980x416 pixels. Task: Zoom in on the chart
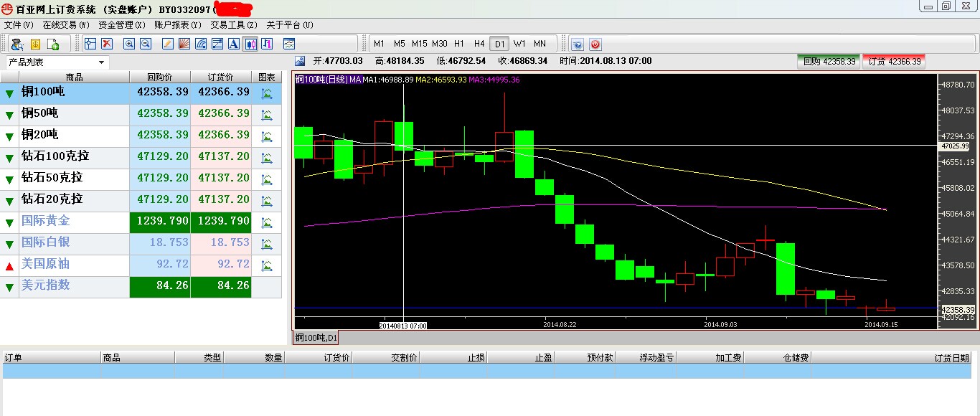129,44
